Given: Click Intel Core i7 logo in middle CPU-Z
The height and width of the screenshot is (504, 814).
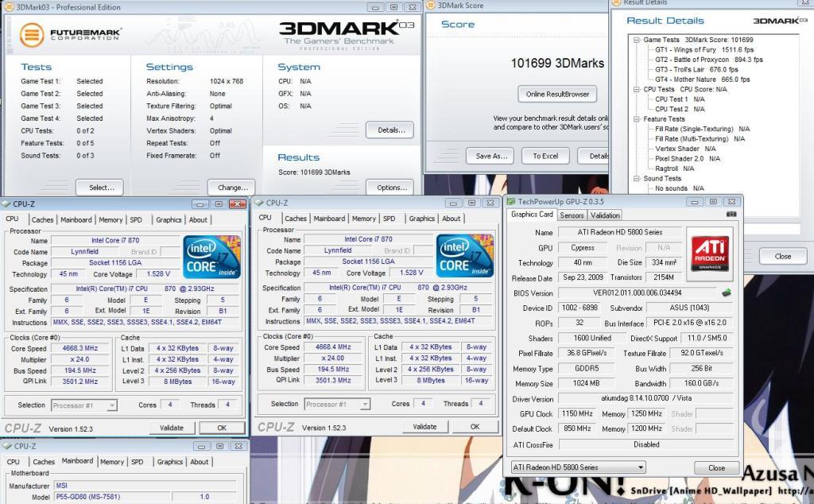Looking at the screenshot, I should 464,255.
